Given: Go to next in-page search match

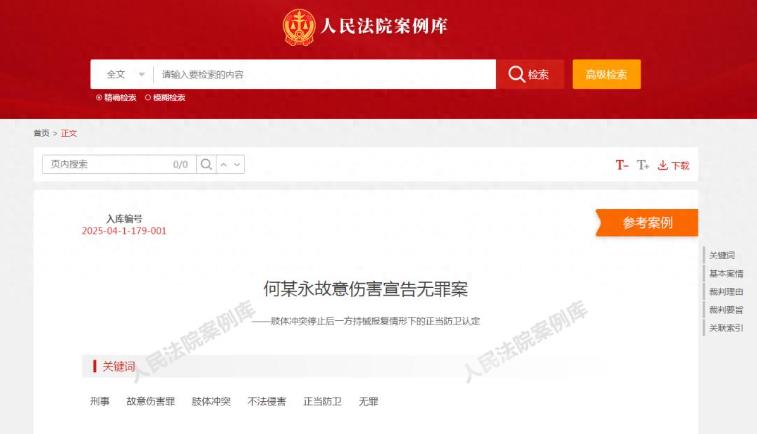Looking at the screenshot, I should (x=237, y=165).
